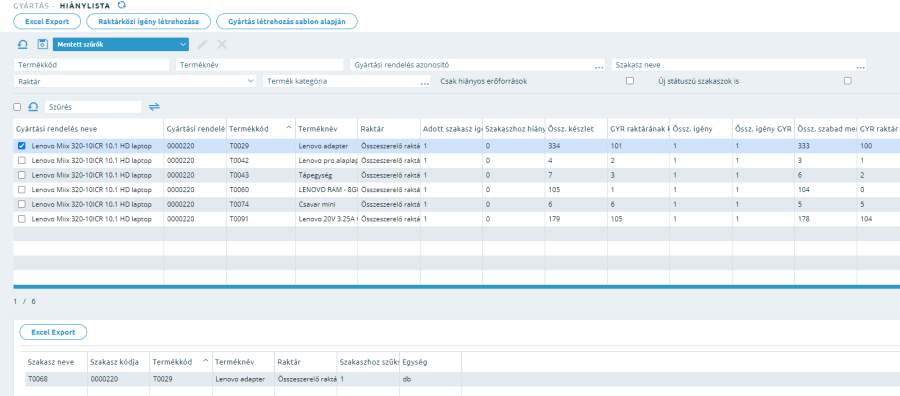Click sort arrow in top grid Termékkód header
This screenshot has height=396, width=900.
(x=288, y=127)
